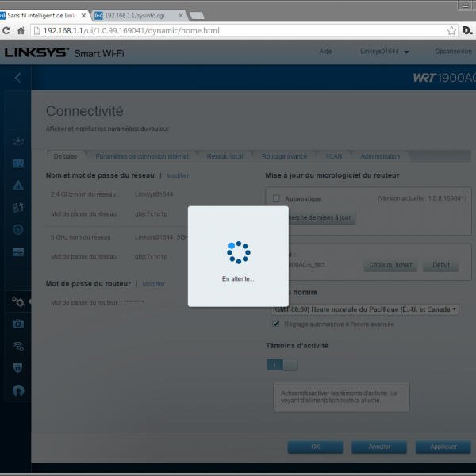This screenshot has width=476, height=476.
Task: Open the Wireless settings Wi-Fi icon
Action: click(17, 346)
